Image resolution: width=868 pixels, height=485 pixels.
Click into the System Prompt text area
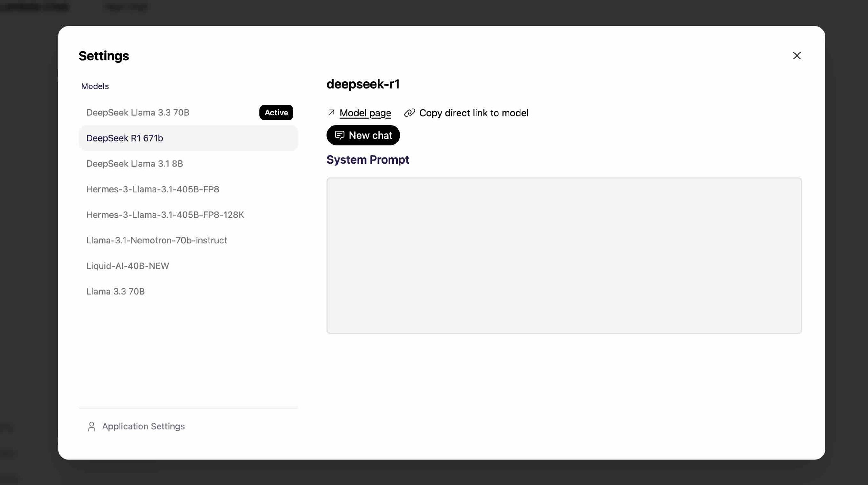point(564,256)
